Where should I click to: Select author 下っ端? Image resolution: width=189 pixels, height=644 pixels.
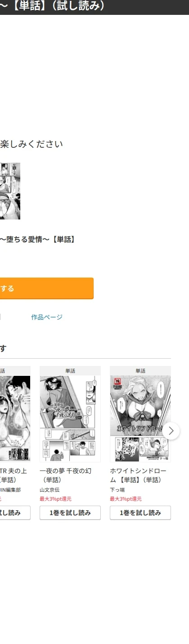pyautogui.click(x=117, y=490)
